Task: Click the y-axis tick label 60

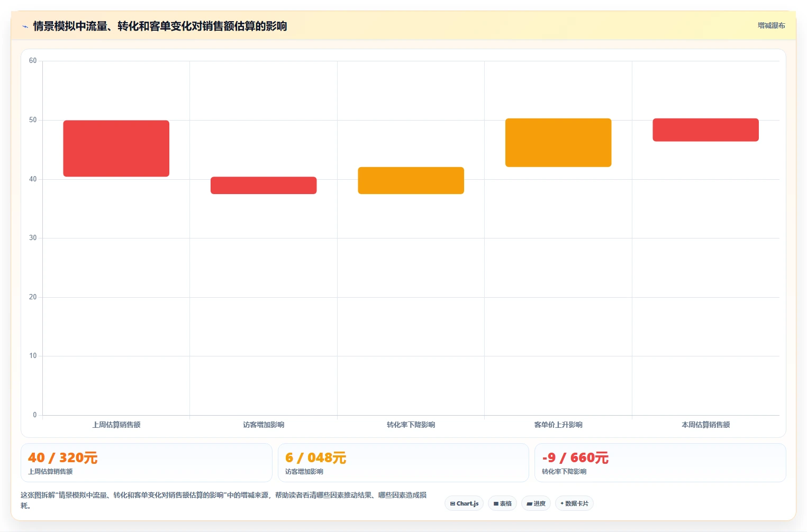Action: (33, 61)
